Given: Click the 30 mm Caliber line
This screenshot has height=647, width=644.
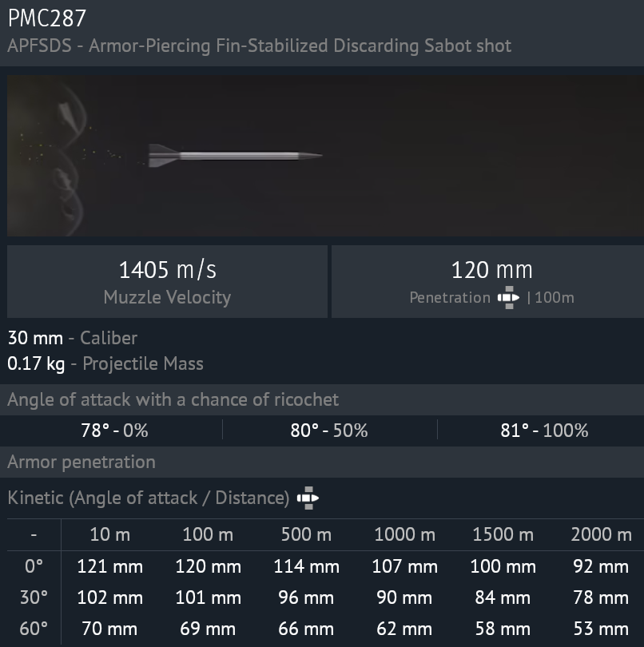Looking at the screenshot, I should [x=73, y=338].
